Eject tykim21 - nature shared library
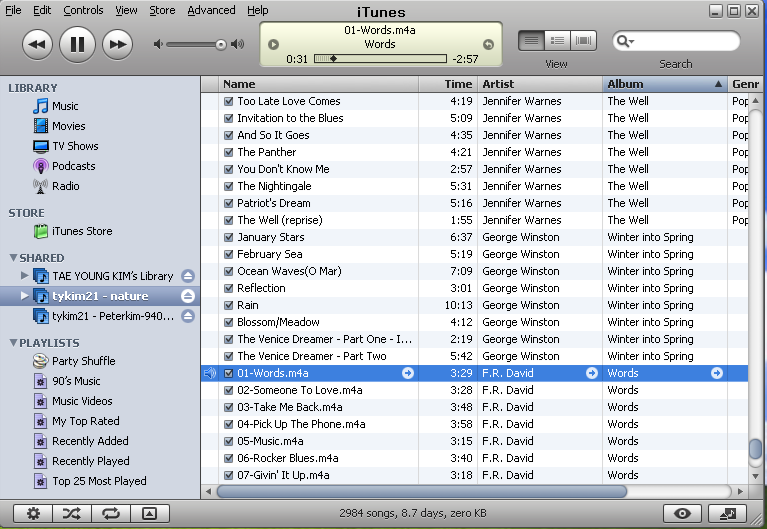This screenshot has width=767, height=529. [188, 296]
